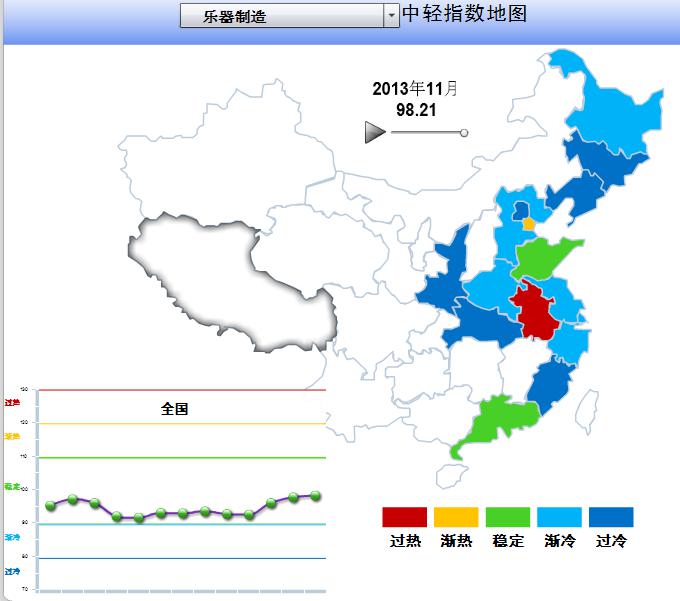
Task: Select the red Anhui province on map
Action: point(536,310)
